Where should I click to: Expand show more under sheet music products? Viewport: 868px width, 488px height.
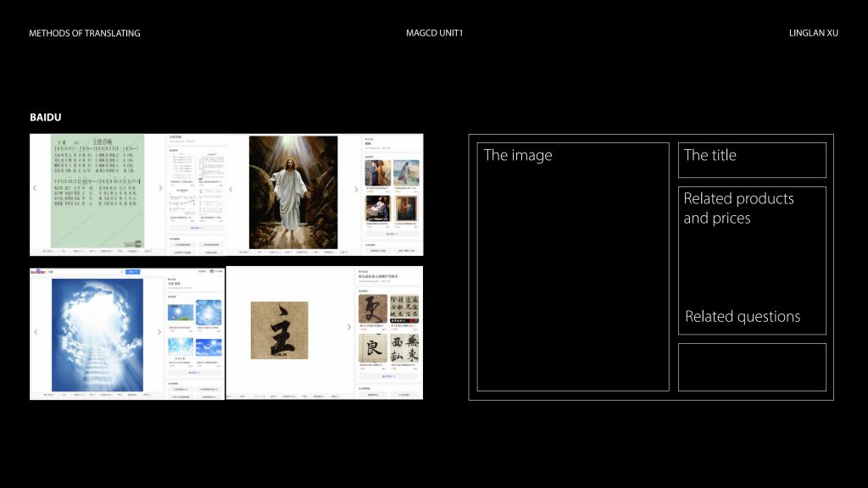(197, 228)
